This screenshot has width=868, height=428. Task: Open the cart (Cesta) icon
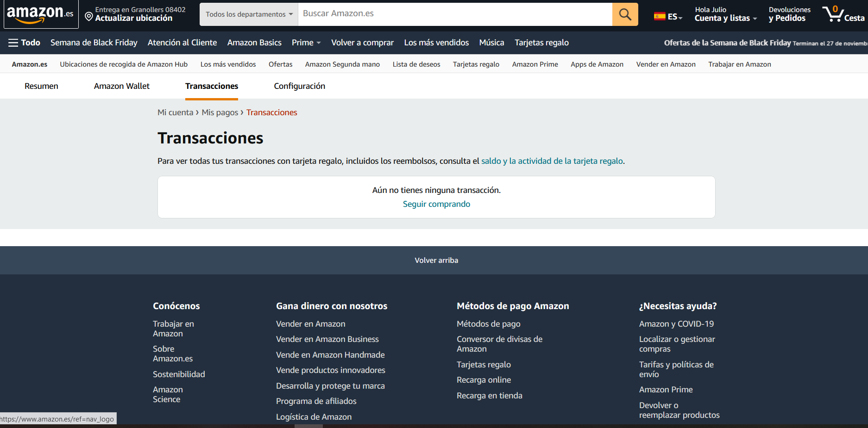(843, 14)
